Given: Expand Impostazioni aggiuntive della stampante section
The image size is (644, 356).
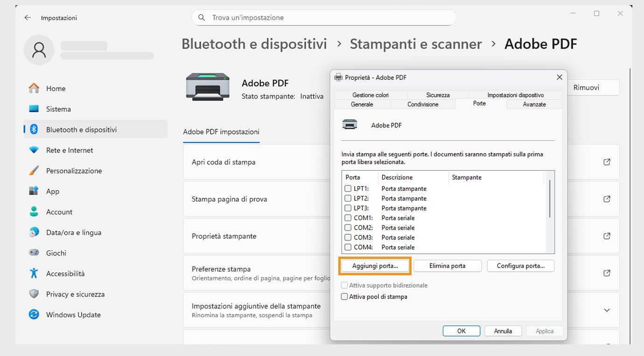Looking at the screenshot, I should [x=607, y=310].
